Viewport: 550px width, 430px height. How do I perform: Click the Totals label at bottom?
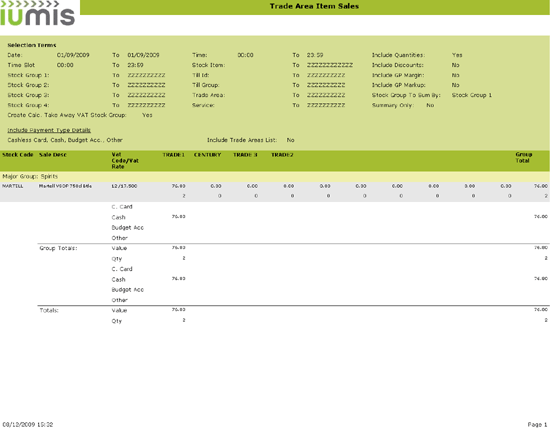tap(49, 310)
